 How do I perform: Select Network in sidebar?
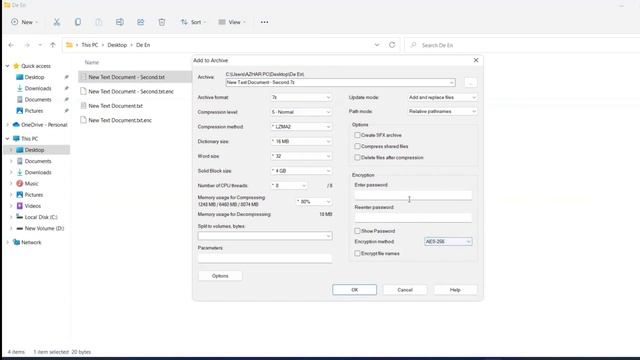click(31, 242)
